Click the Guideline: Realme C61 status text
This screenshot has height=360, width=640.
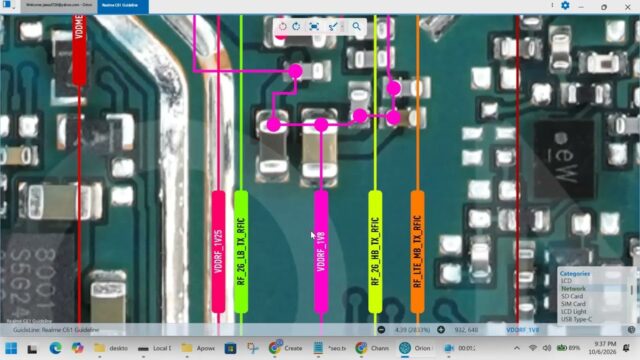click(56, 330)
